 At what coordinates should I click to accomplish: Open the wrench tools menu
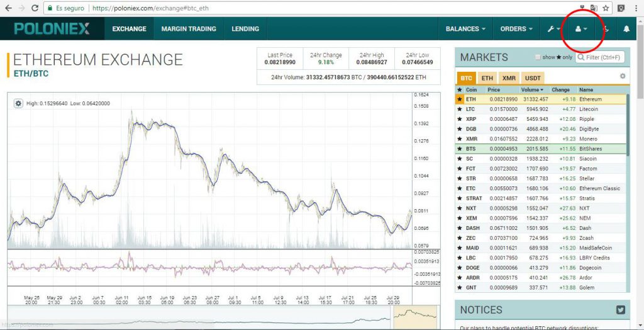554,29
